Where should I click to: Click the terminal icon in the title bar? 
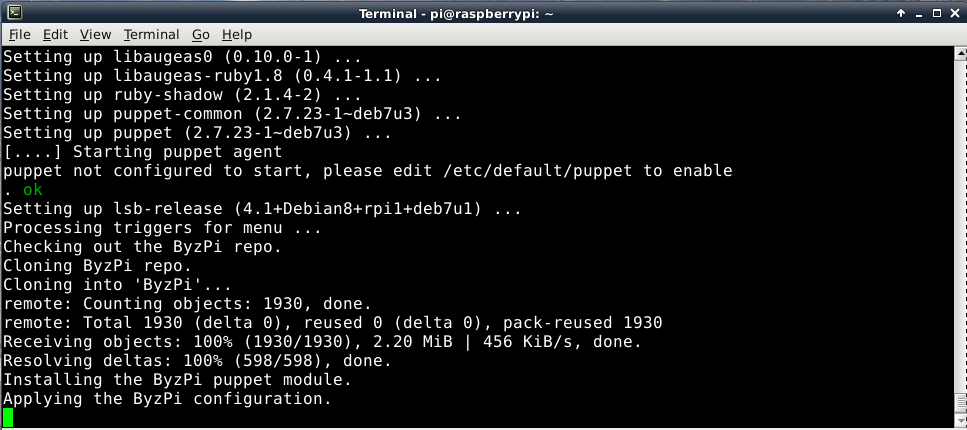(x=13, y=13)
